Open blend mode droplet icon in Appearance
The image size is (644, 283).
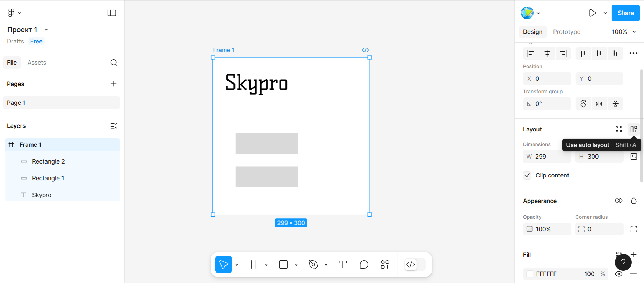pos(634,201)
